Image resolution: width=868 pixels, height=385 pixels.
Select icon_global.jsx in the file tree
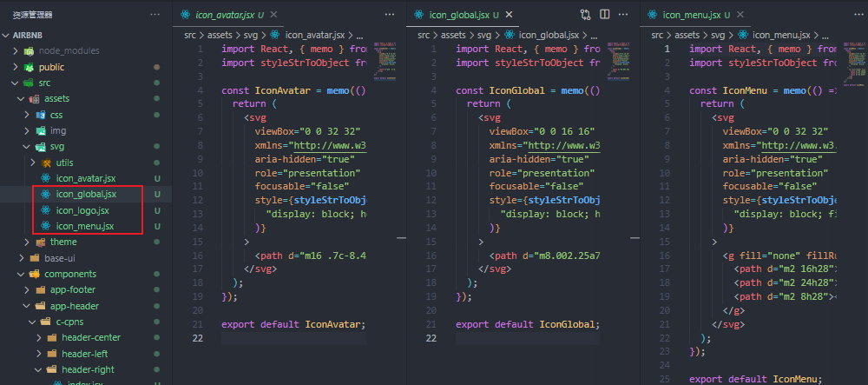pos(86,195)
